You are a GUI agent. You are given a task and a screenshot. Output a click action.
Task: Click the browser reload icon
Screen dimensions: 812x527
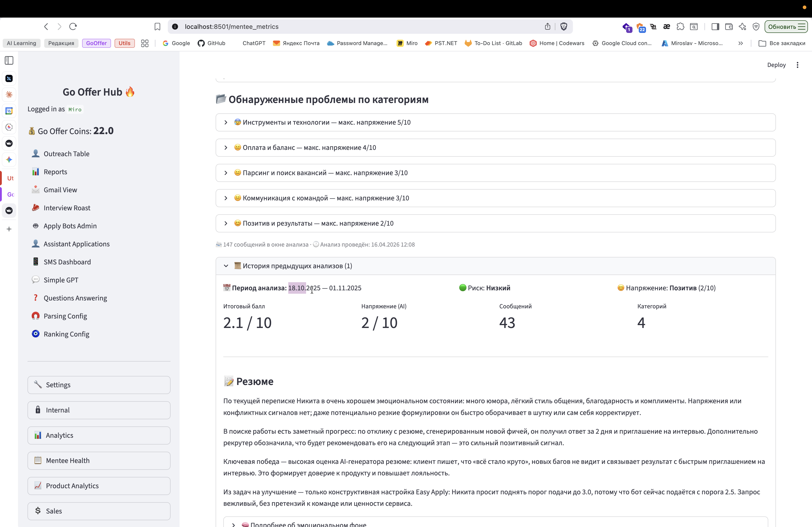coord(73,27)
